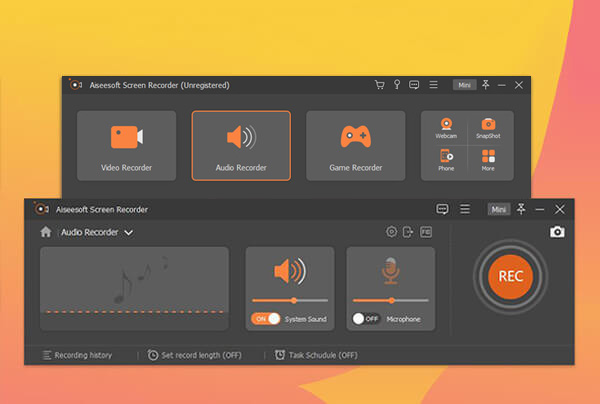
Task: Open hamburger menu in front recorder window
Action: coord(465,209)
